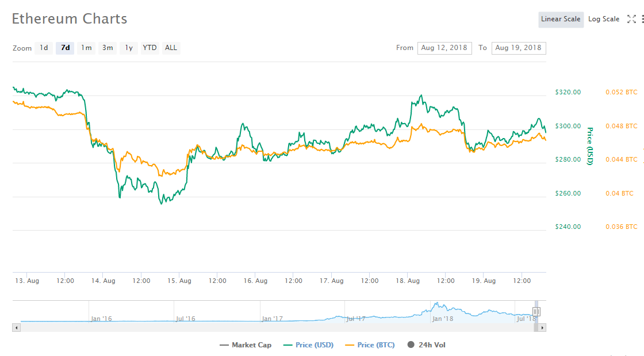Open fullscreen view of the chart
Viewport: 644px width, 356px height.
point(631,19)
